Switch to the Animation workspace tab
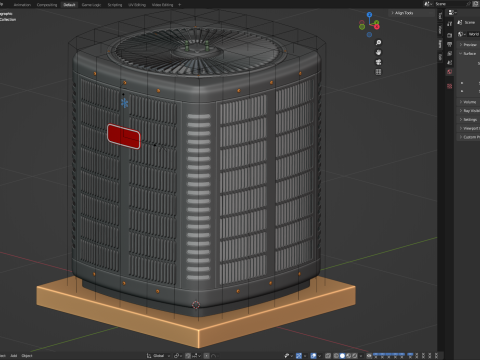This screenshot has height=360, width=480. (x=22, y=5)
